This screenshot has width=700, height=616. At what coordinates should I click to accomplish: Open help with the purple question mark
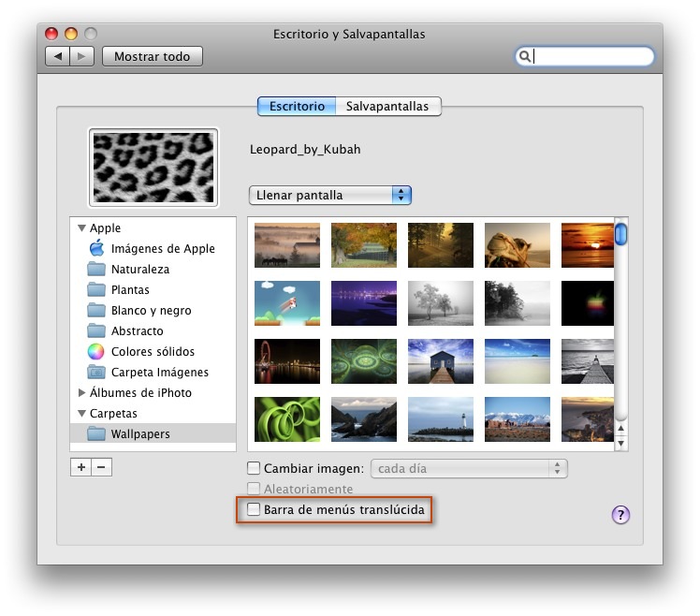pyautogui.click(x=620, y=515)
